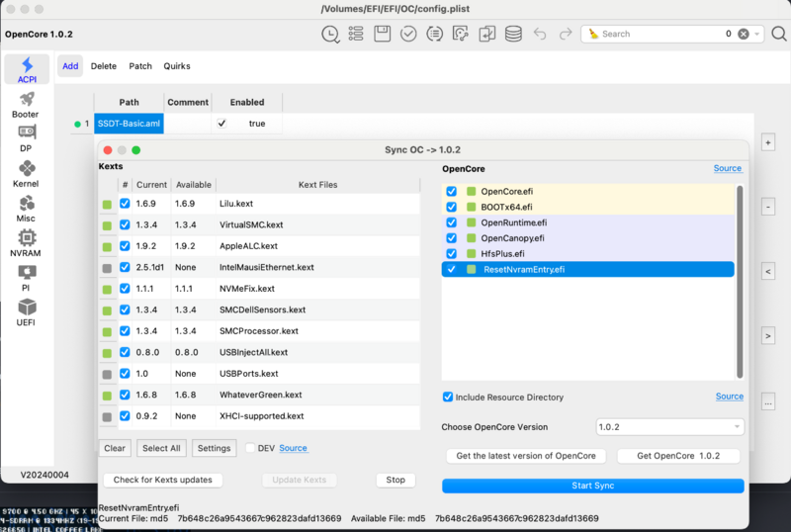791x532 pixels.
Task: Click the Save floppy disk toolbar icon
Action: pyautogui.click(x=382, y=34)
